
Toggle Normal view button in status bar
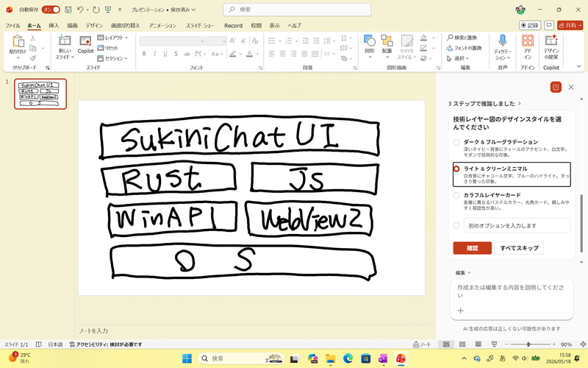[446, 344]
